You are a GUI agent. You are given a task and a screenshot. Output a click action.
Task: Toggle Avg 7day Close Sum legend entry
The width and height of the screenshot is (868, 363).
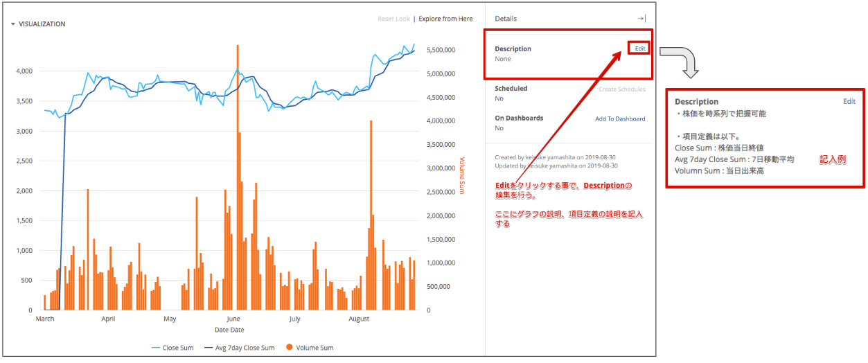click(x=239, y=348)
